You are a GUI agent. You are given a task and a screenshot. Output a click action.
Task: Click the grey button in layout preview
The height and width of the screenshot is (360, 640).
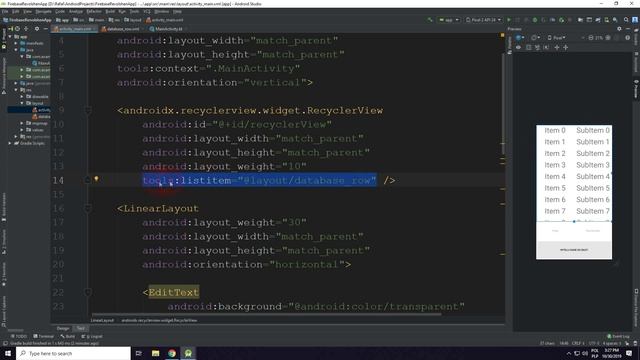(x=574, y=249)
